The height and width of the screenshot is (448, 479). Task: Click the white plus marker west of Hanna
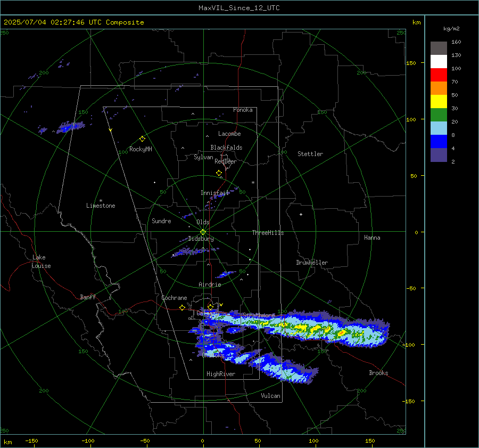coord(301,214)
